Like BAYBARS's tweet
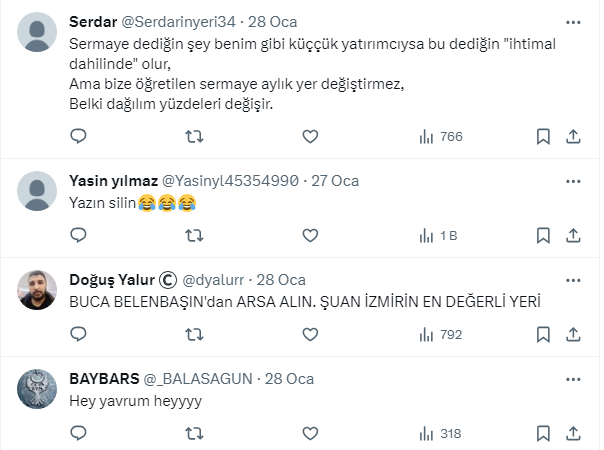604x450 pixels. pyautogui.click(x=310, y=433)
